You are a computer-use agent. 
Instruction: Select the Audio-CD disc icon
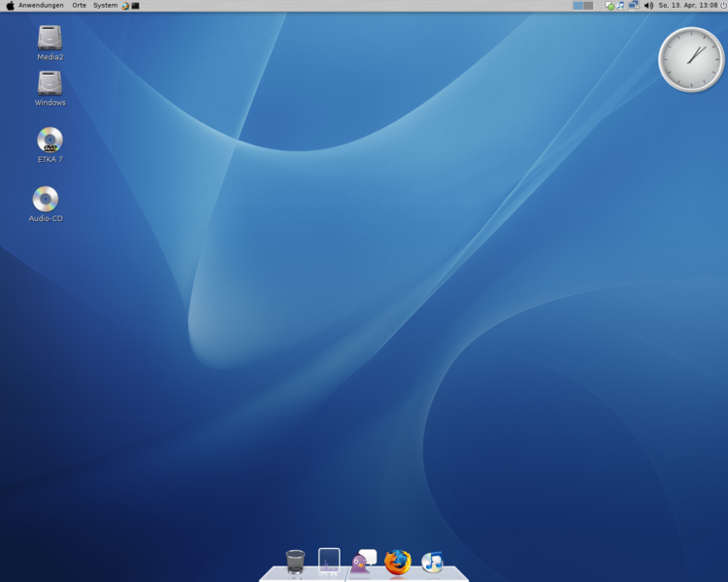46,205
